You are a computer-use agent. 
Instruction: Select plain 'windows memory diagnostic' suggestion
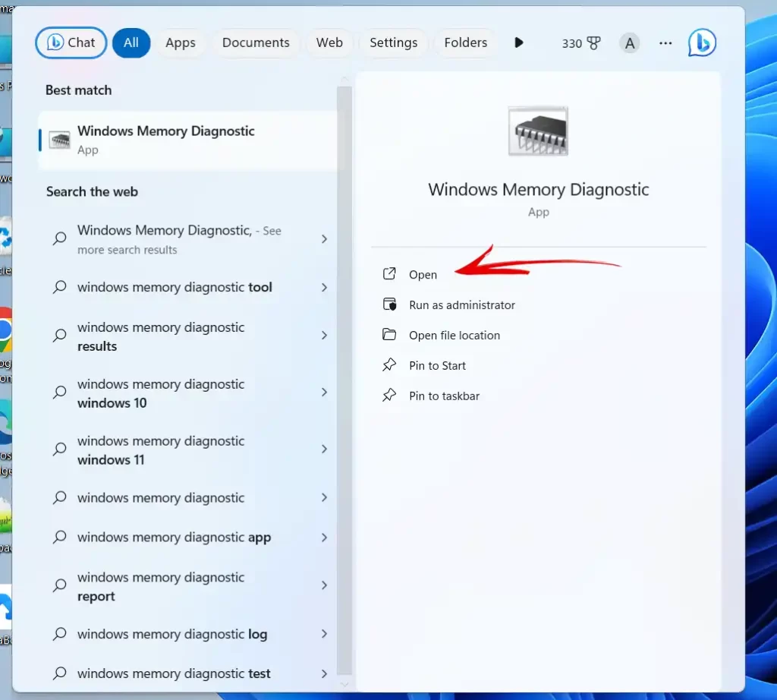(188, 498)
